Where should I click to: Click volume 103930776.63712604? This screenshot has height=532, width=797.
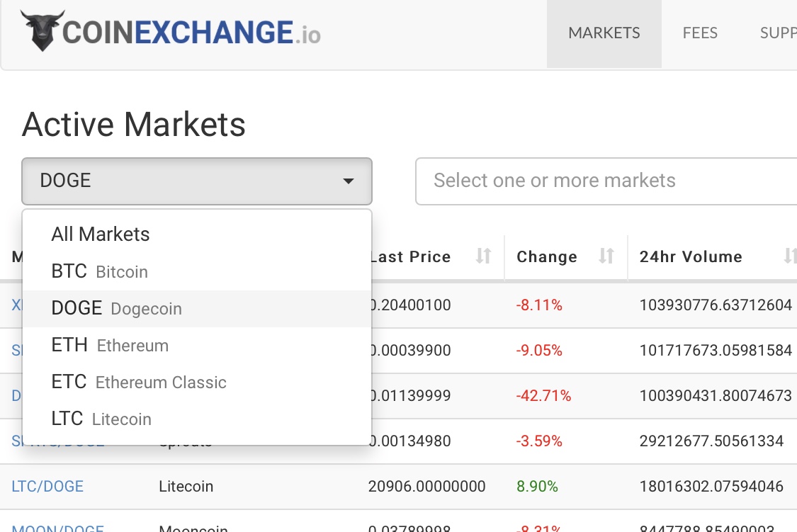pyautogui.click(x=716, y=305)
